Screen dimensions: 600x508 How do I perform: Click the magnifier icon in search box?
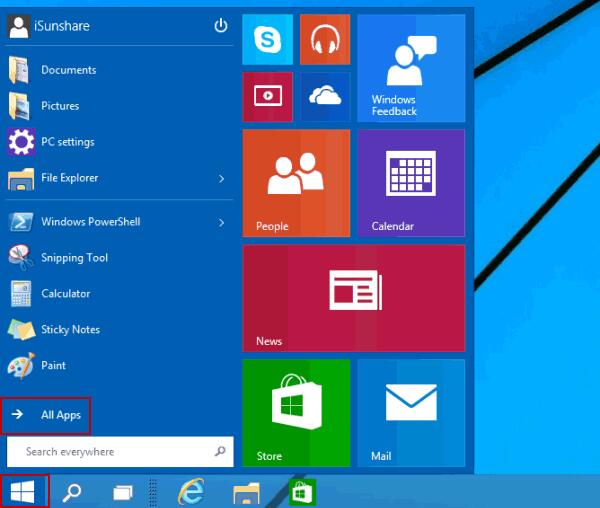[x=220, y=451]
